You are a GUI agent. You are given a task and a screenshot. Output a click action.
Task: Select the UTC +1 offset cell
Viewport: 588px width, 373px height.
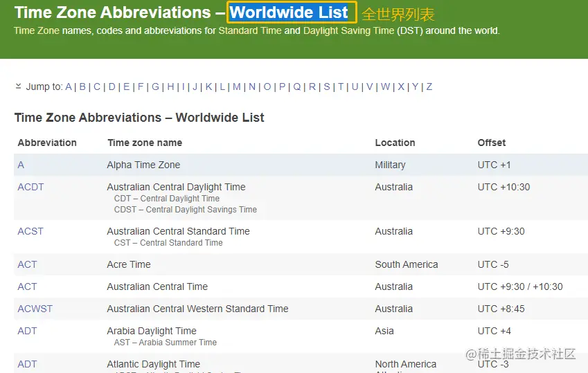pos(494,165)
